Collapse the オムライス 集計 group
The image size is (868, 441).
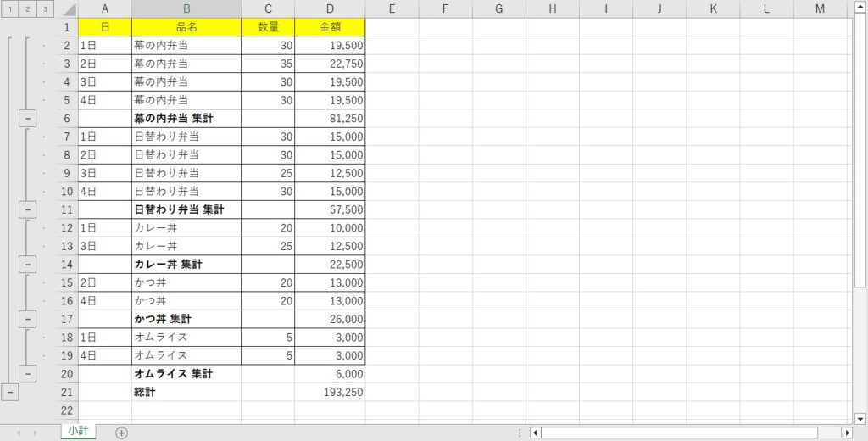coord(27,373)
